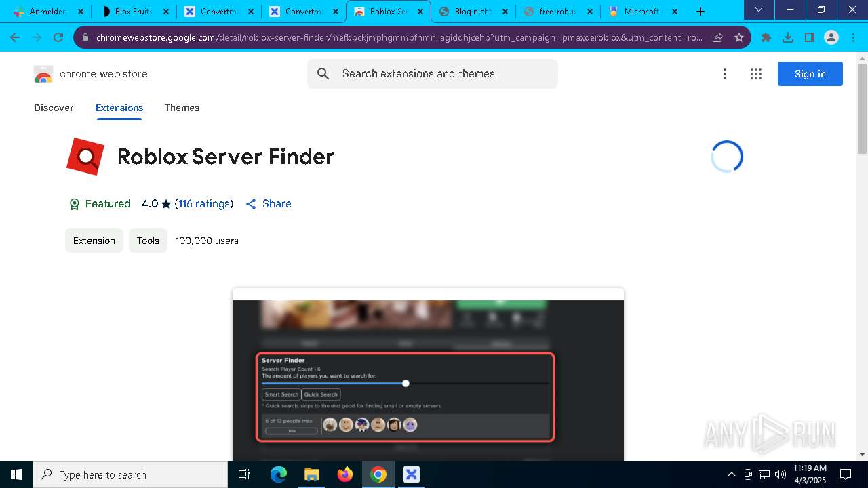This screenshot has width=868, height=488.
Task: Click the Extension category chip
Action: pyautogui.click(x=94, y=241)
